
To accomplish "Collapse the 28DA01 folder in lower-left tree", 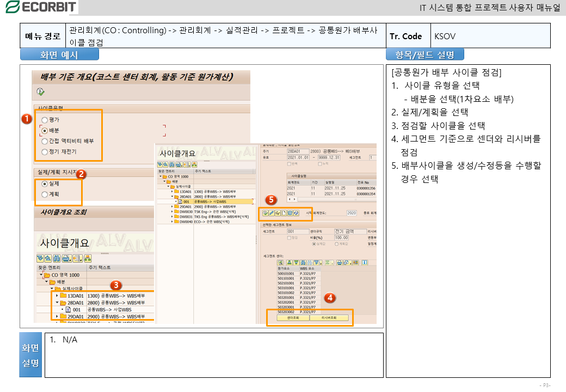I will (57, 303).
